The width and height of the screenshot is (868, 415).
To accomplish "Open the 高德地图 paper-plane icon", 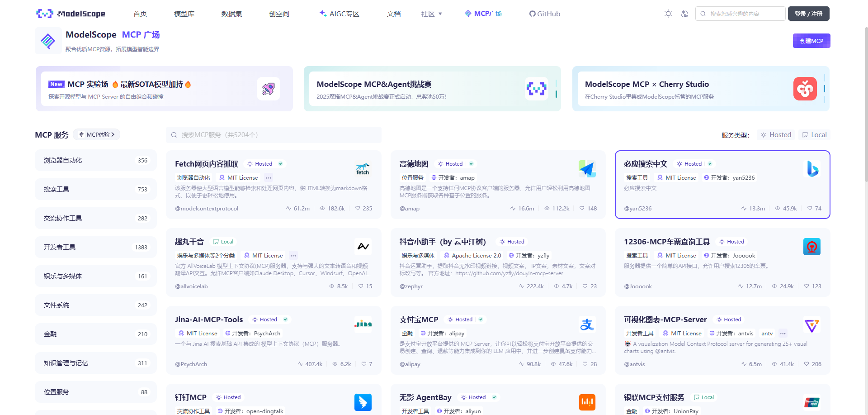I will [587, 169].
